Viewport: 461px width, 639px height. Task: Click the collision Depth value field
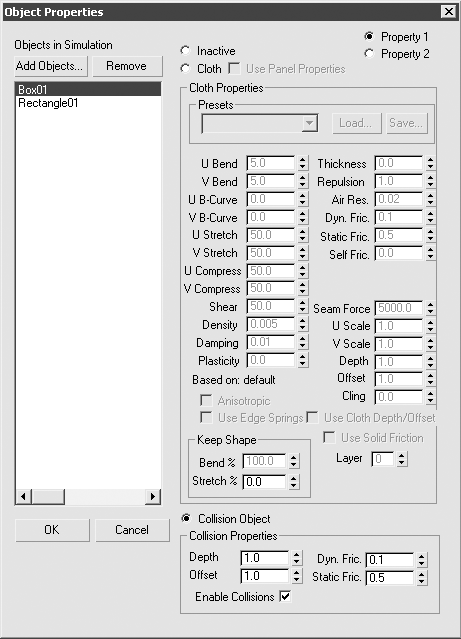coord(265,558)
